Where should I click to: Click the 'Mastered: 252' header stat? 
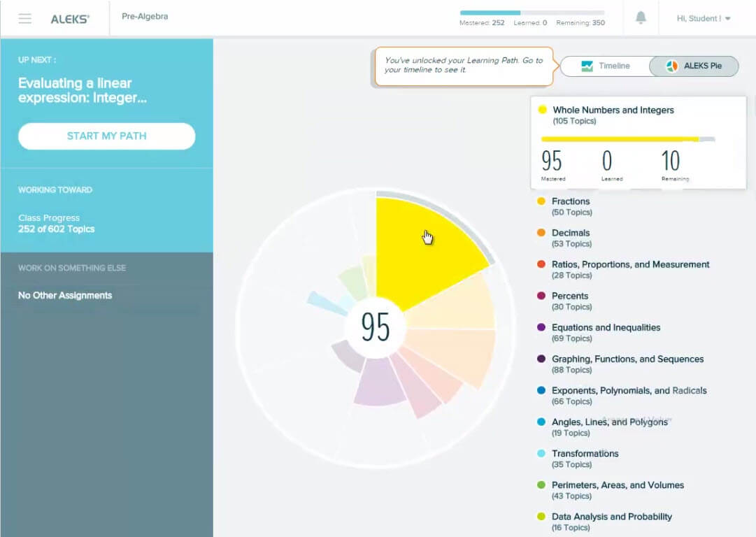pyautogui.click(x=482, y=22)
